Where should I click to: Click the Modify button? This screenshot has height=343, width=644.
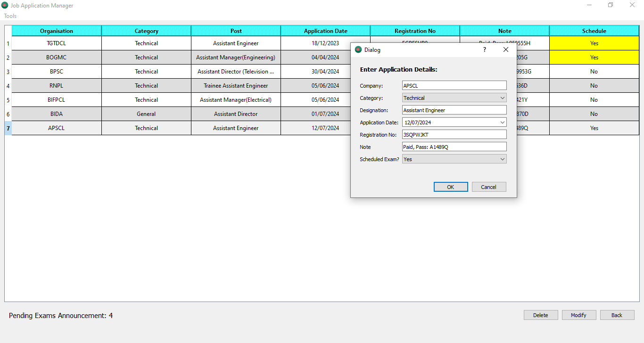point(579,315)
